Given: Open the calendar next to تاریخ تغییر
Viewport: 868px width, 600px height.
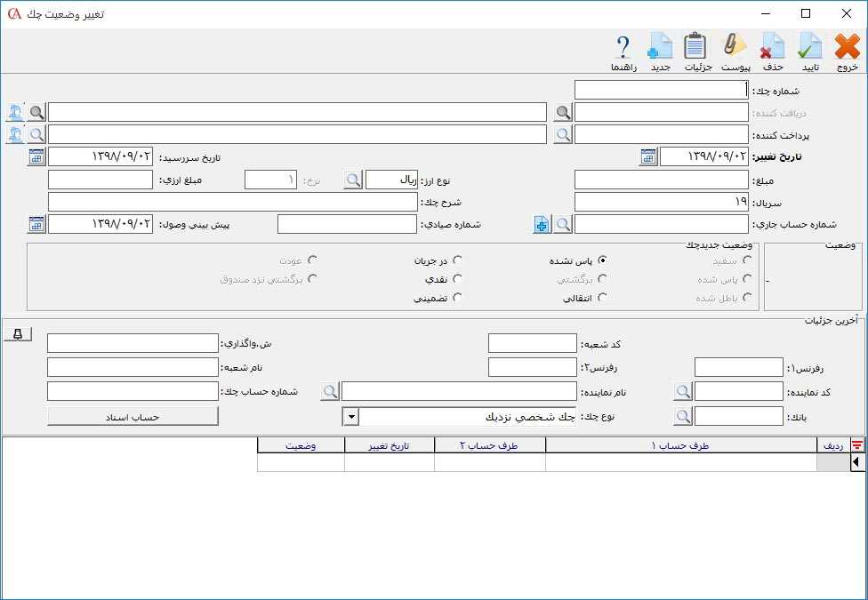Looking at the screenshot, I should 648,157.
